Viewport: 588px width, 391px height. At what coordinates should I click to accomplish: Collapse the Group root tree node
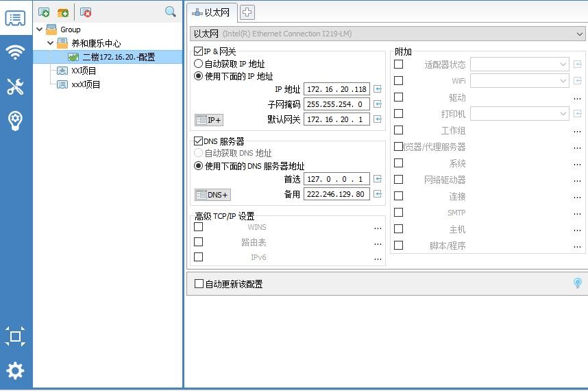click(x=40, y=29)
